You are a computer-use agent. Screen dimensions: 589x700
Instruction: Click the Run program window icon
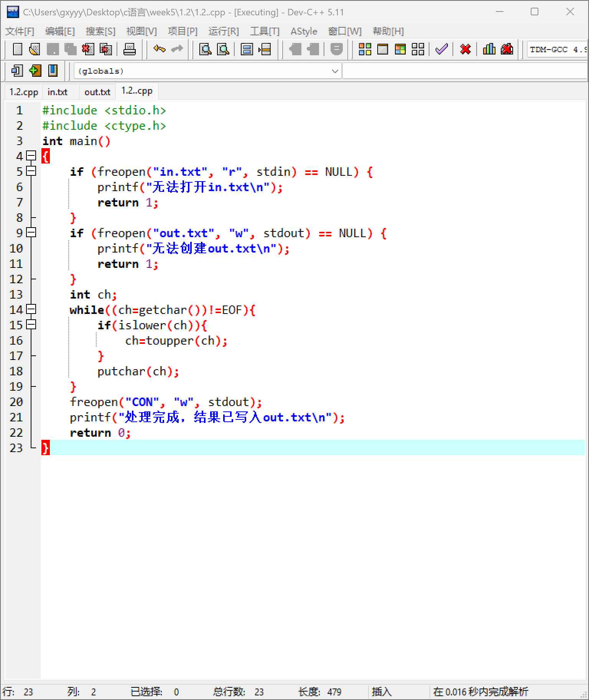coord(383,49)
